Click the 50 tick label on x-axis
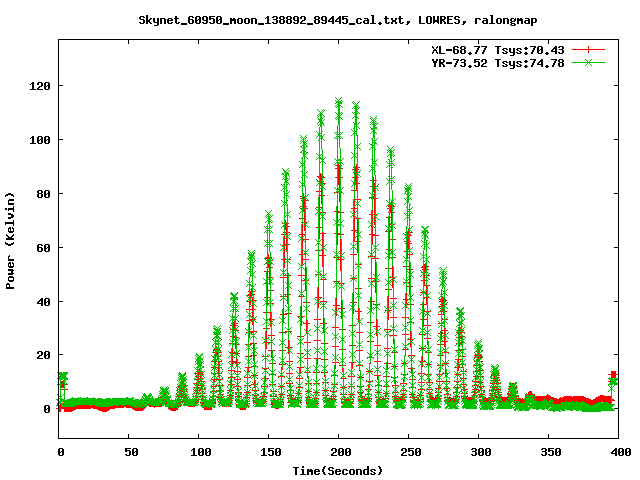This screenshot has width=640, height=480. coord(129,453)
